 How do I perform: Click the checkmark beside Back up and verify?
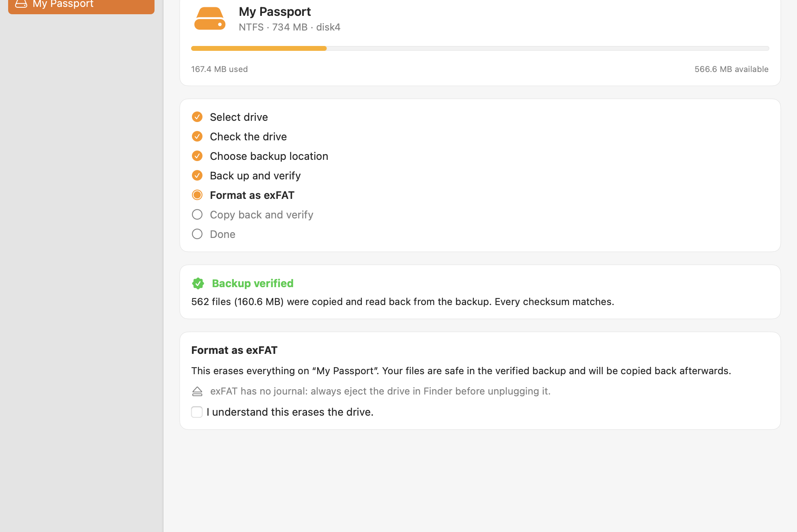[x=197, y=175]
